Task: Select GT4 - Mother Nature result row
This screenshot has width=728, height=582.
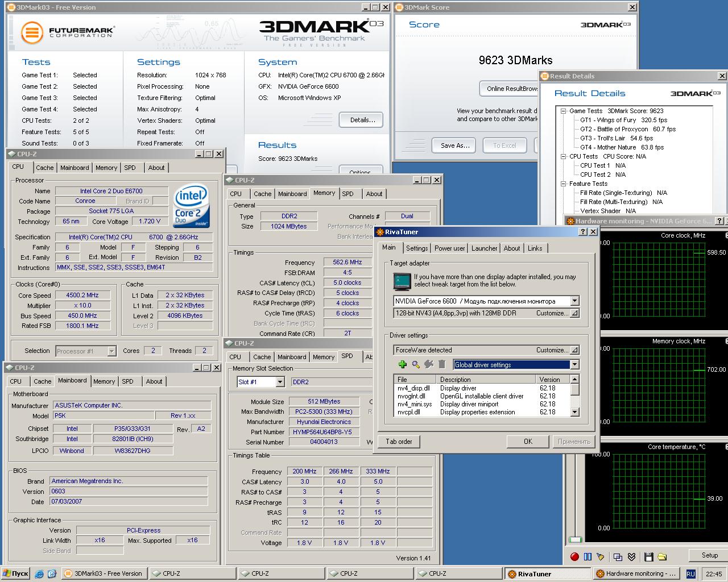Action: (x=622, y=148)
